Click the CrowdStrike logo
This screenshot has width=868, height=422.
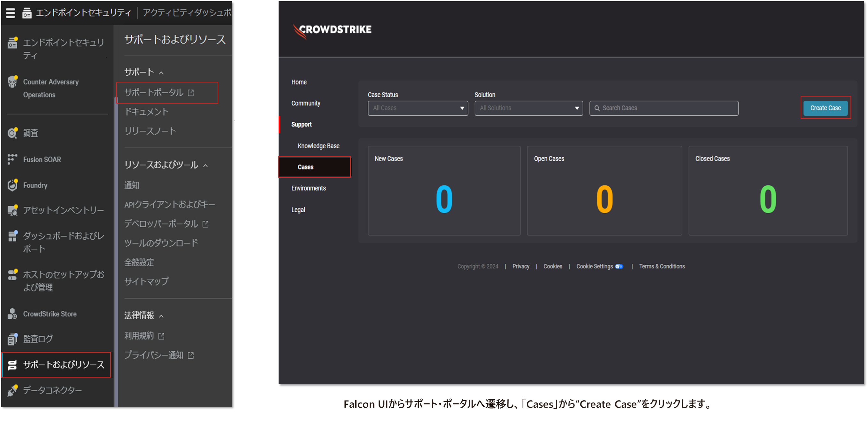click(332, 31)
